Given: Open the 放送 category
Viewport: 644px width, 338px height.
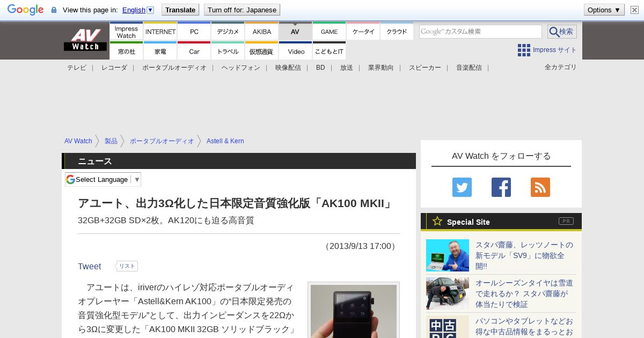Looking at the screenshot, I should point(347,68).
